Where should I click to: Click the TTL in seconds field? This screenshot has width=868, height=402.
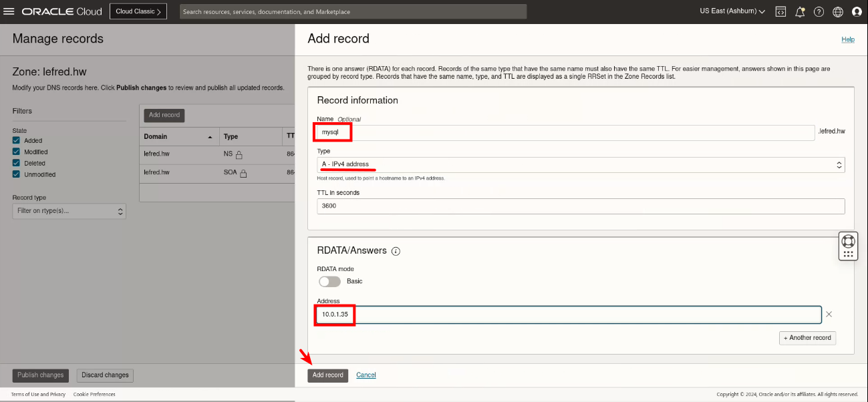(x=580, y=206)
